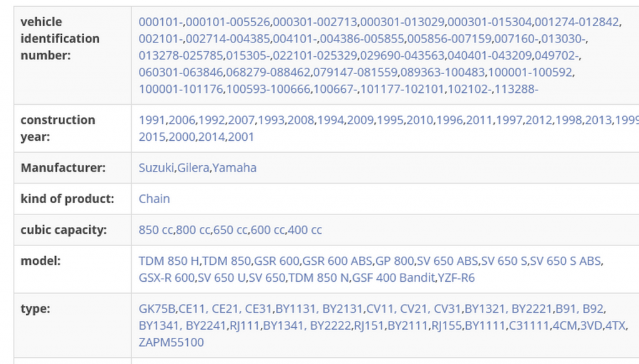Select VIN range 113288-

coord(516,89)
